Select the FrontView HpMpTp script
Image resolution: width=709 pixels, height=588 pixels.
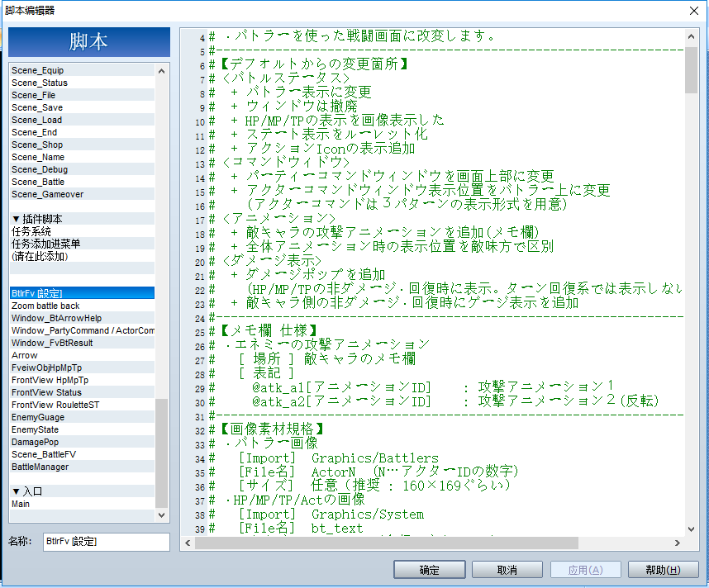tap(83, 380)
